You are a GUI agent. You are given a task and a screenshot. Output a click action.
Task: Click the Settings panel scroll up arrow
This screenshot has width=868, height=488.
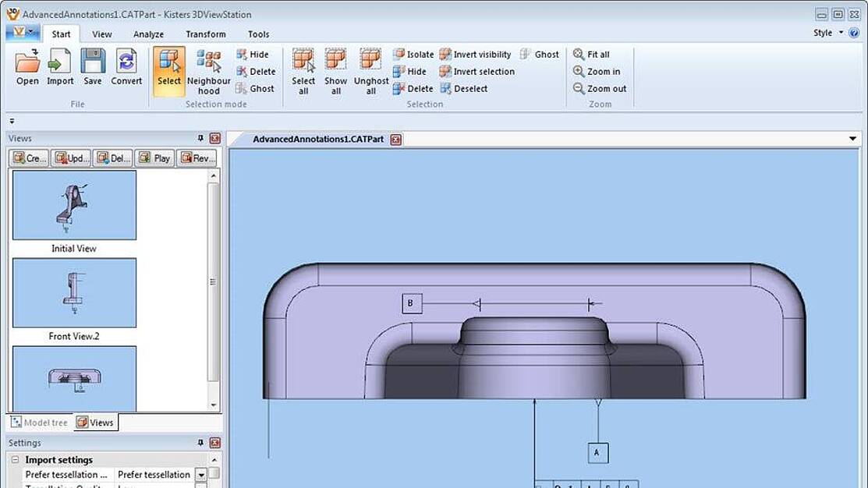pos(214,460)
